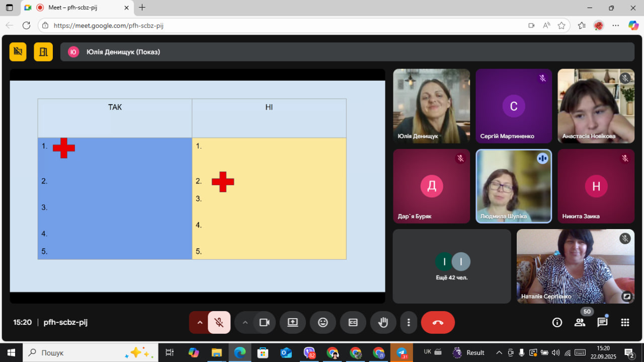Open the emoji reactions picker

pos(323,323)
